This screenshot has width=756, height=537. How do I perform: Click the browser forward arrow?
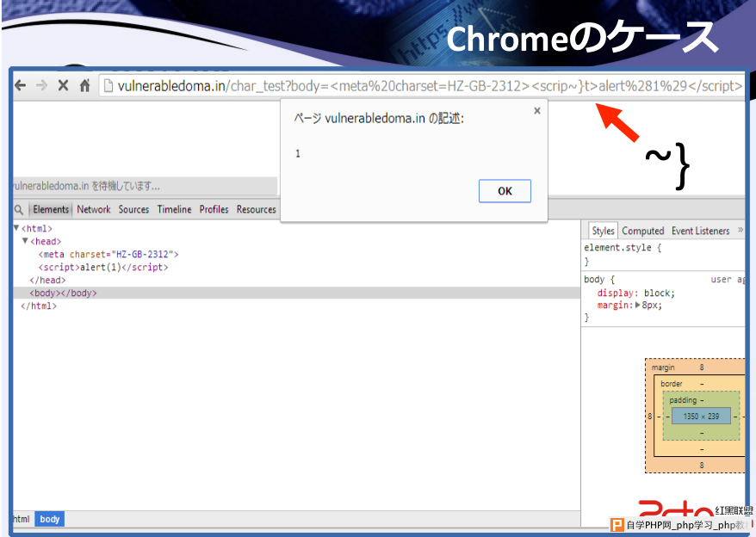(41, 86)
